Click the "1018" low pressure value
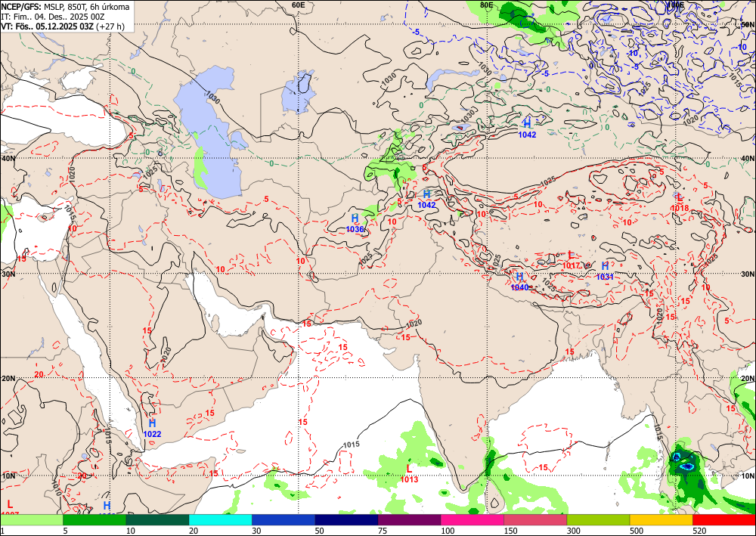Viewport: 756px width, 536px height. click(x=680, y=208)
